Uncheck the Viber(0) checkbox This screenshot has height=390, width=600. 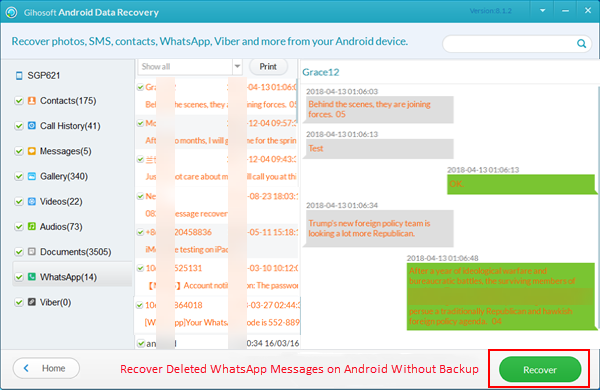pyautogui.click(x=18, y=302)
